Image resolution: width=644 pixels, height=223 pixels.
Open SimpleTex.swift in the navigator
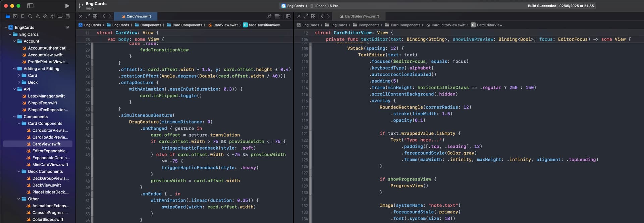tap(43, 103)
